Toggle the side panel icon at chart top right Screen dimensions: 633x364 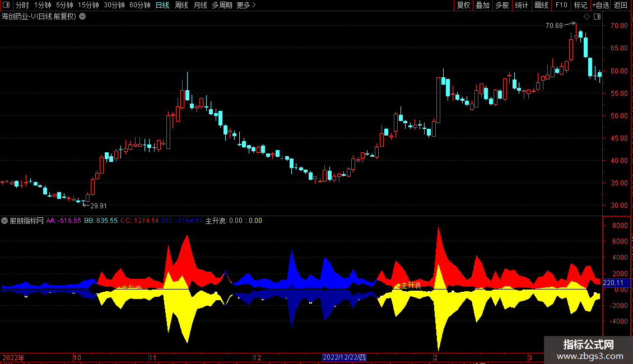coord(597,17)
